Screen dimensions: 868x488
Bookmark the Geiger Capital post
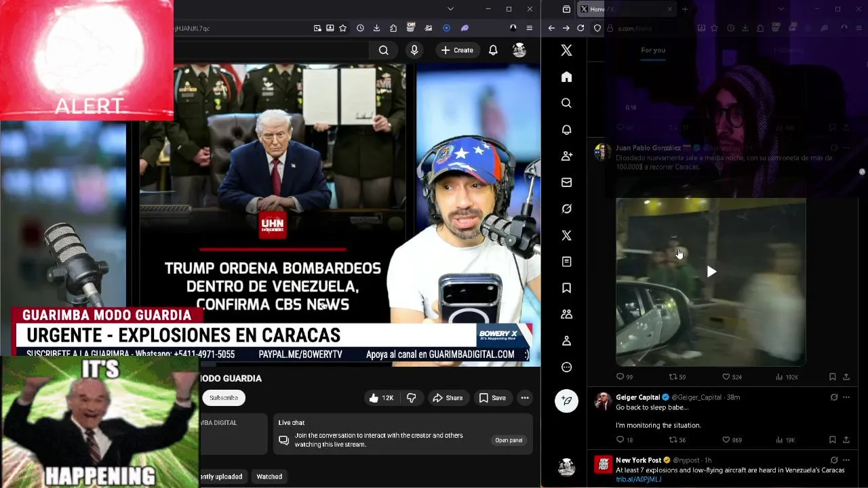[832, 440]
